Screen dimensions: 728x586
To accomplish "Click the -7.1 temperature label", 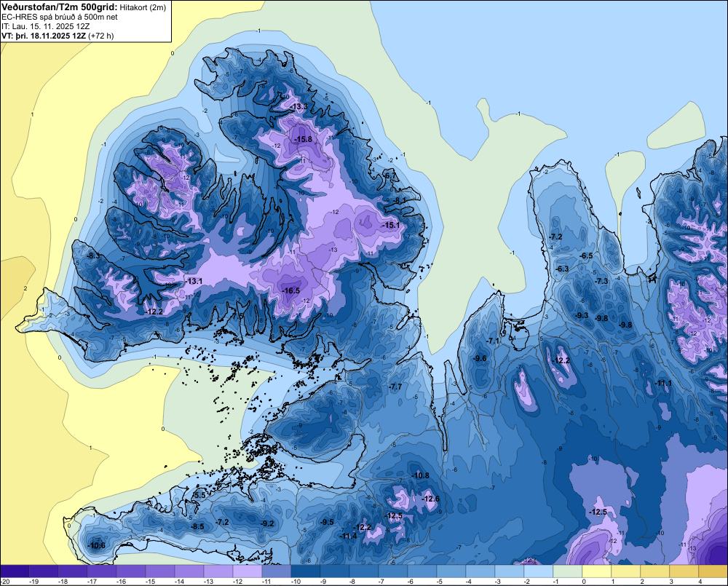I will [493, 341].
